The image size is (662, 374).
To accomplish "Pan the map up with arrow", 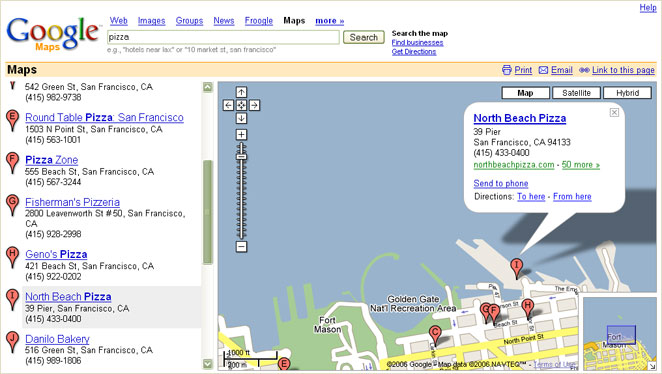I will (x=241, y=92).
